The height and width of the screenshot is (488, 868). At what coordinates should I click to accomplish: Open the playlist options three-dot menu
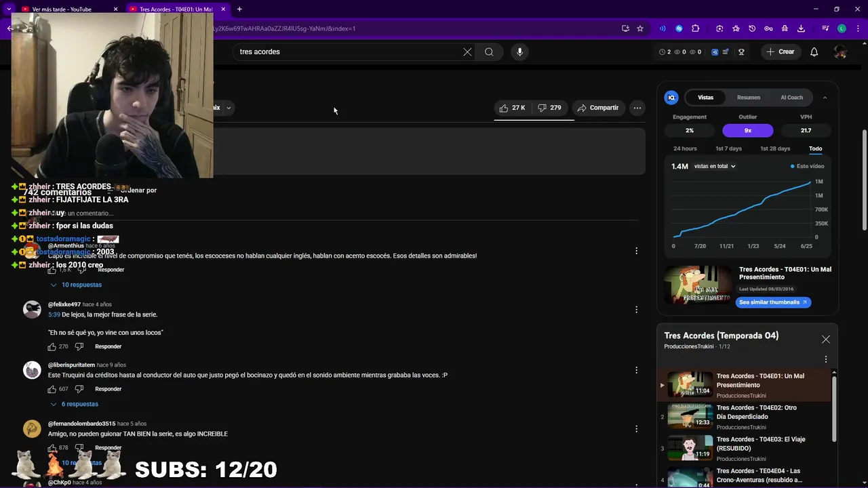(825, 359)
